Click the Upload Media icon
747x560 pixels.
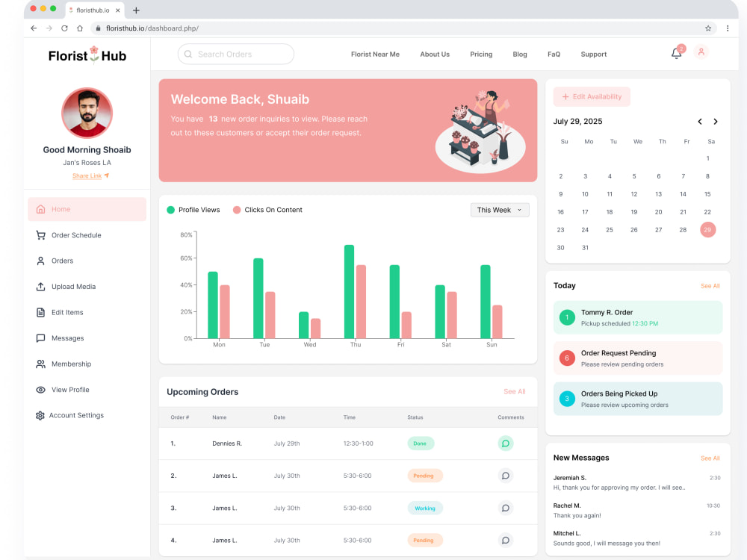(x=40, y=287)
